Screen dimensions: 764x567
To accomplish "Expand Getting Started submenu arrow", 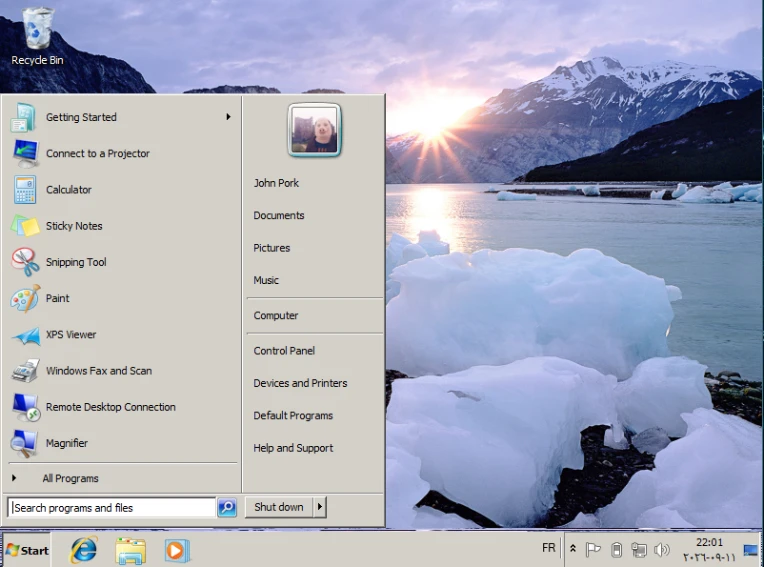I will tap(228, 117).
